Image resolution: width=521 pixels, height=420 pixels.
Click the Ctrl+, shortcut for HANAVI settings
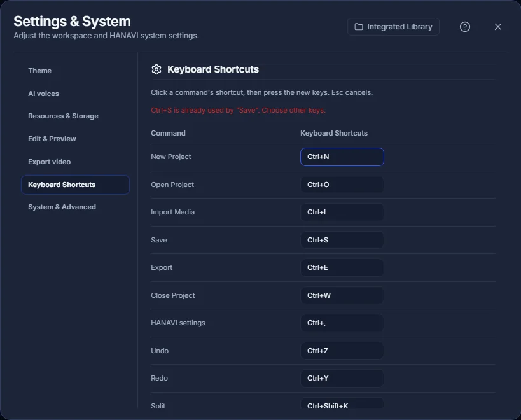point(342,323)
